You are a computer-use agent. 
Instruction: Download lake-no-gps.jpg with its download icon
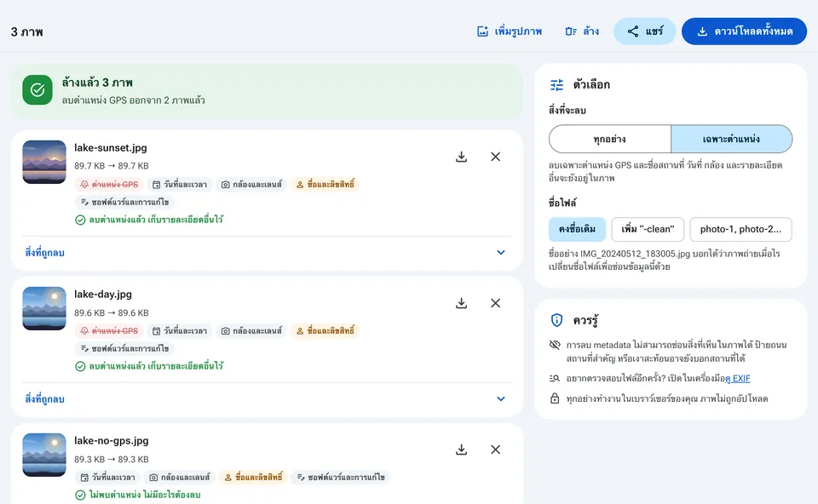pyautogui.click(x=461, y=450)
